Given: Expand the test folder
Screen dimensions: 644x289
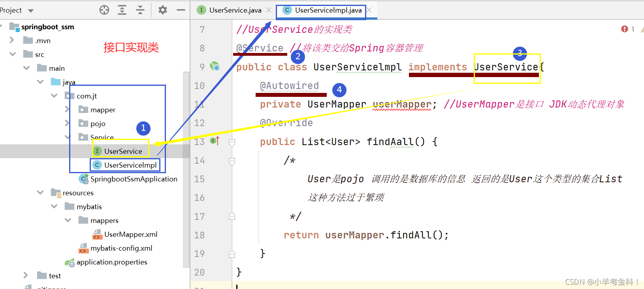Looking at the screenshot, I should click(x=26, y=276).
